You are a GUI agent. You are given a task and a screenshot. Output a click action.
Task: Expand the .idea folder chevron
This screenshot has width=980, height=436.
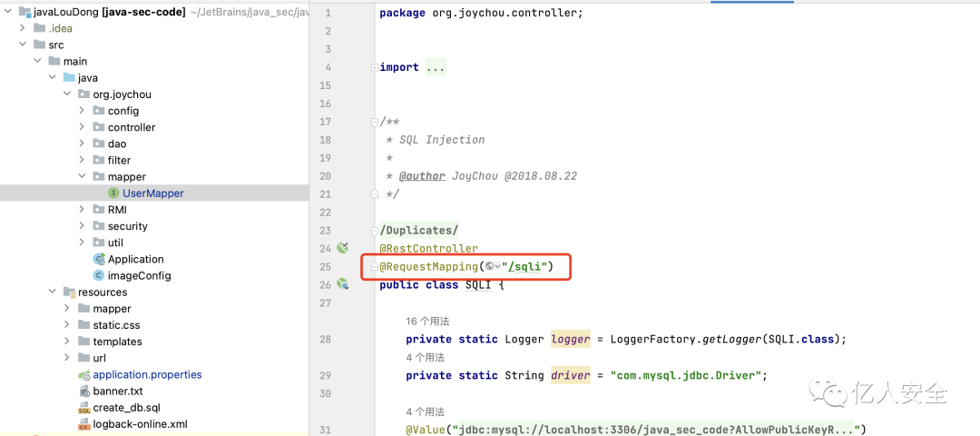tap(23, 28)
